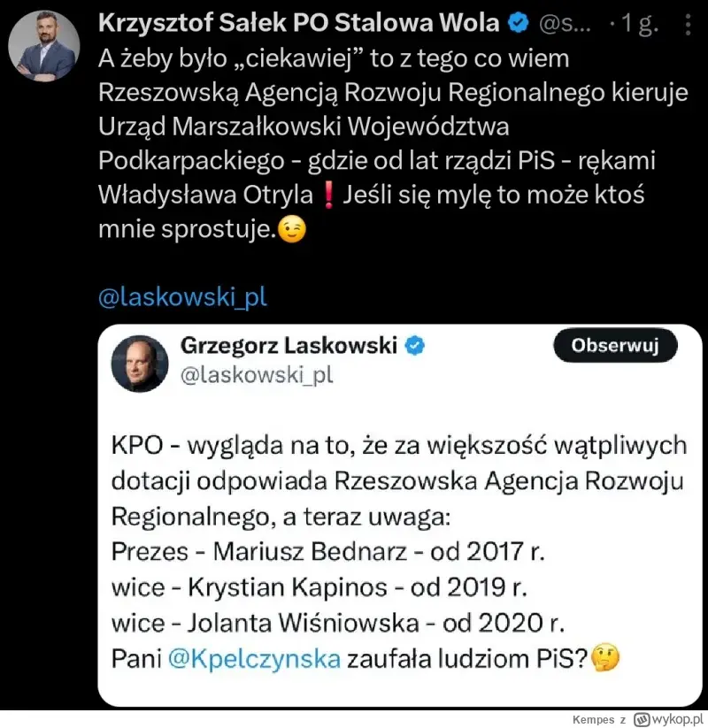Viewport: 708px width, 728px height.
Task: Click the red exclamation mark emoji
Action: click(328, 195)
